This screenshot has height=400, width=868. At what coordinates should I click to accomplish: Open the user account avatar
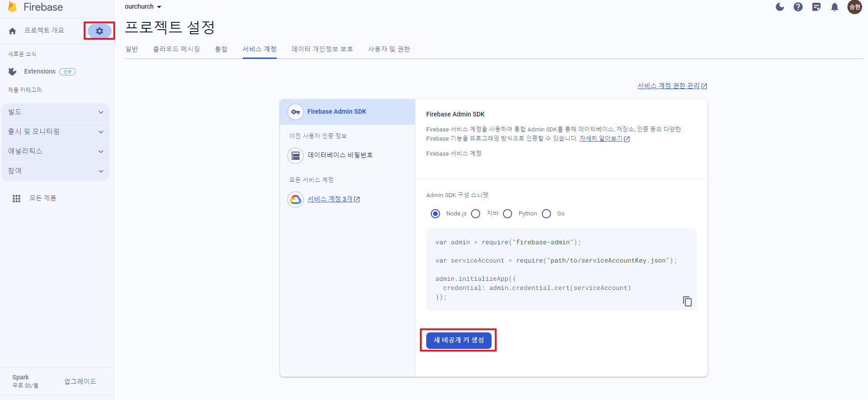click(x=854, y=7)
